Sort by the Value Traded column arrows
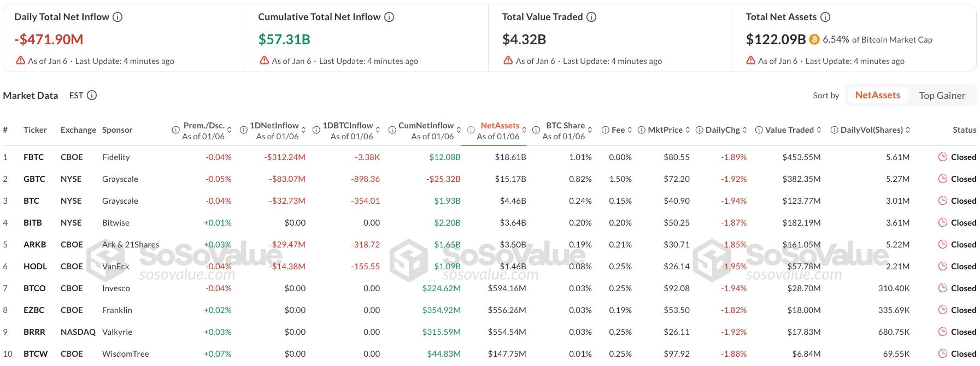 point(819,130)
